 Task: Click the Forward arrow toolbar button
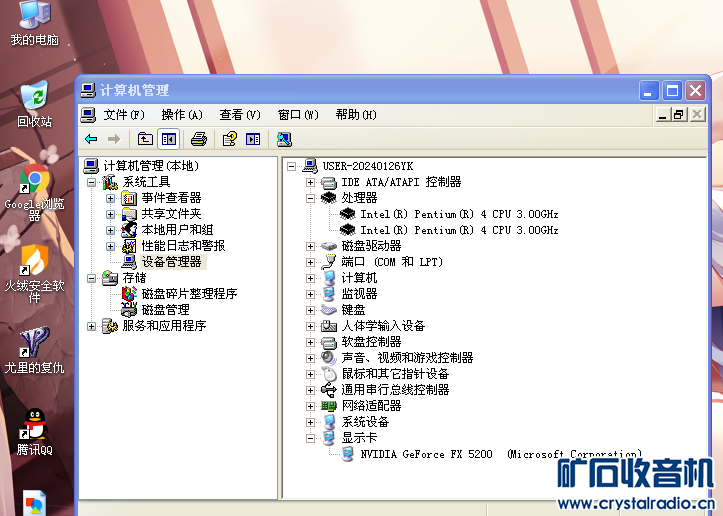point(114,139)
